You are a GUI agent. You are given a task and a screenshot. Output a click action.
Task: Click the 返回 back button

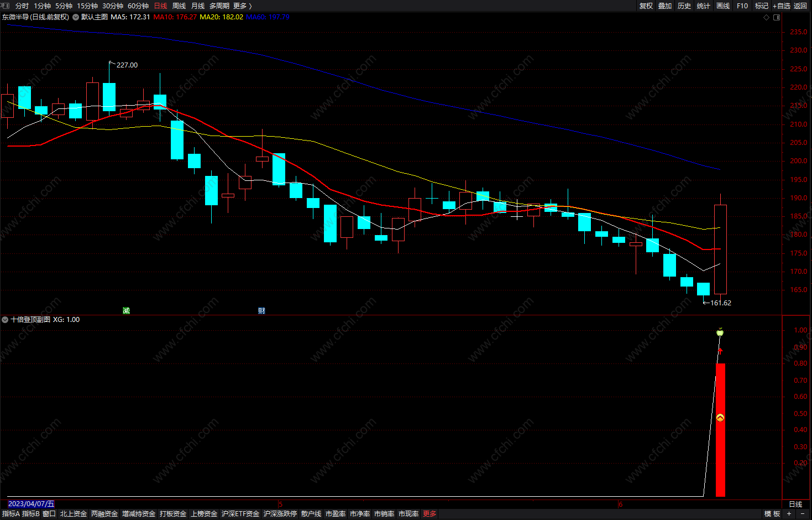click(x=800, y=6)
